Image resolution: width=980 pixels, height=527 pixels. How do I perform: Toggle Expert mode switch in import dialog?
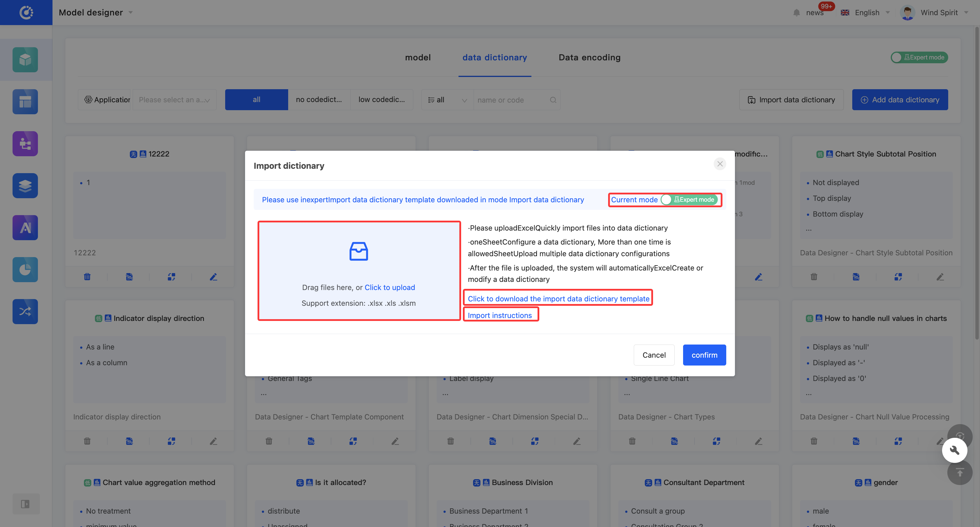click(x=689, y=200)
